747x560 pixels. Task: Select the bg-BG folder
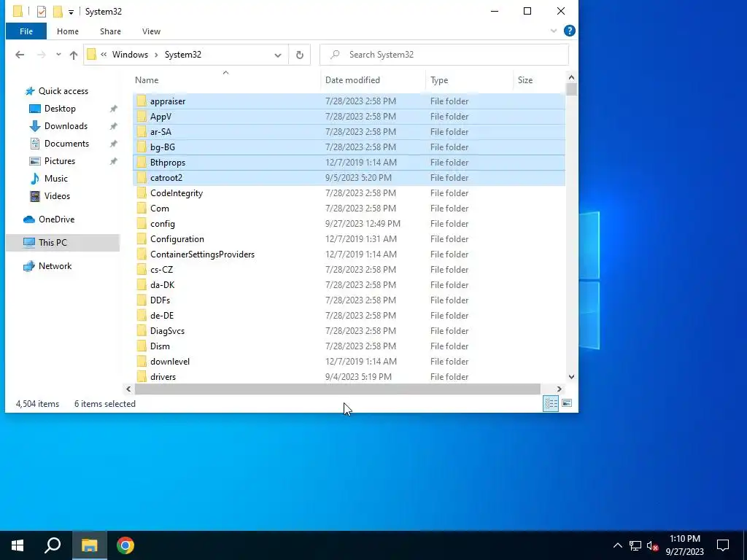click(349, 147)
